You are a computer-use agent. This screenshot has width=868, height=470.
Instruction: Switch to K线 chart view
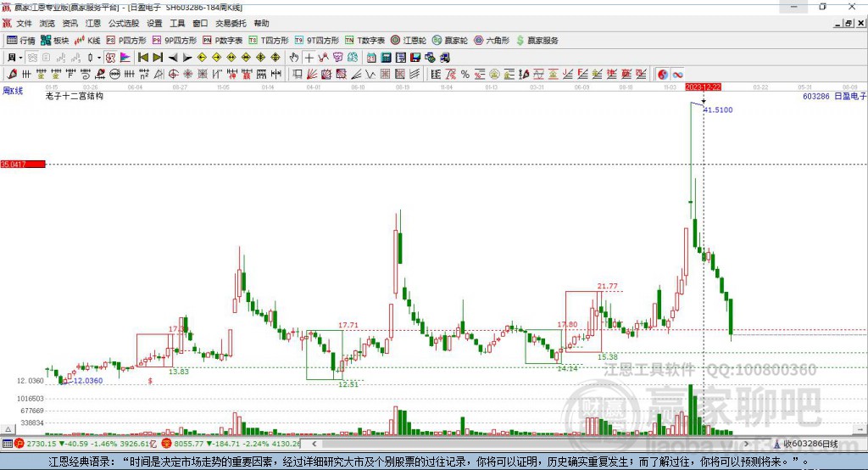click(x=87, y=41)
